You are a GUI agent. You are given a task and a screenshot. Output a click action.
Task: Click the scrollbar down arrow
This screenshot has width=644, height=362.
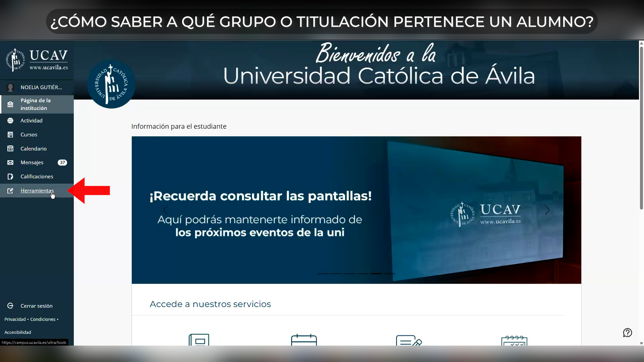[x=641, y=343]
